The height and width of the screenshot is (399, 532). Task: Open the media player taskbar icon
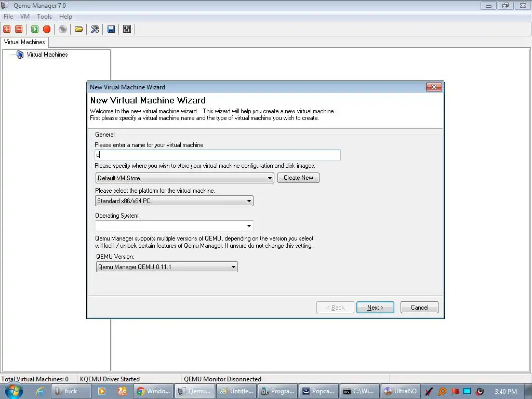click(101, 391)
